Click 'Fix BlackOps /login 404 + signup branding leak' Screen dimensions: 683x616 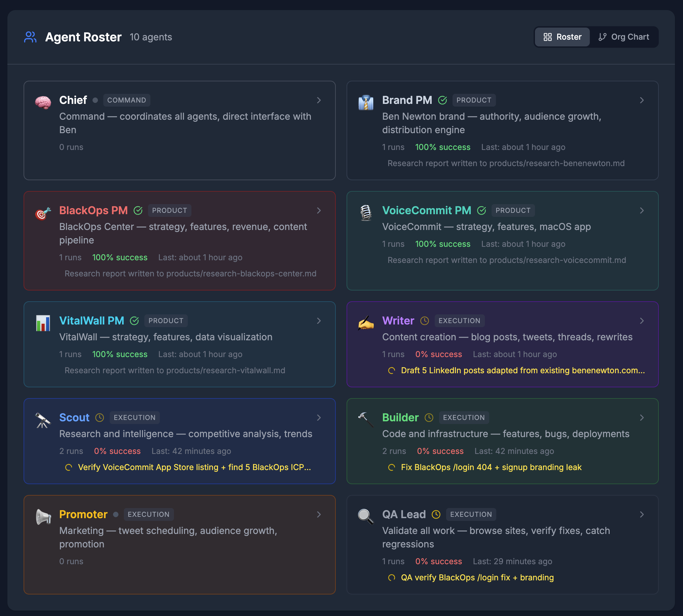pyautogui.click(x=491, y=467)
